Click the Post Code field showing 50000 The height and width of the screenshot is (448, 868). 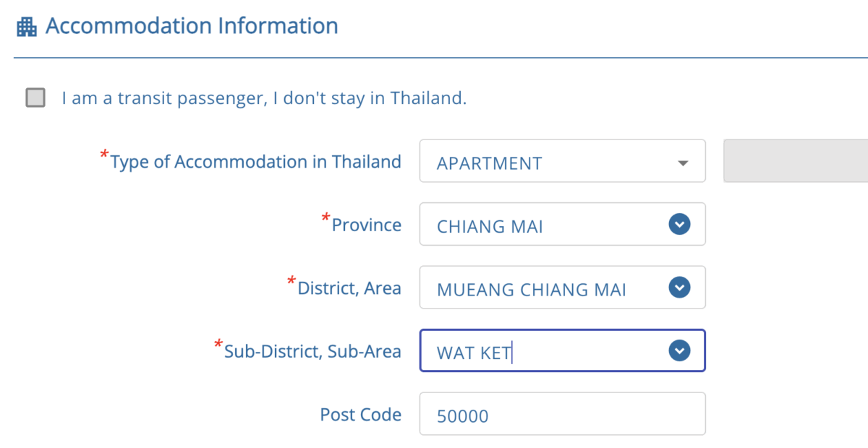tap(562, 414)
